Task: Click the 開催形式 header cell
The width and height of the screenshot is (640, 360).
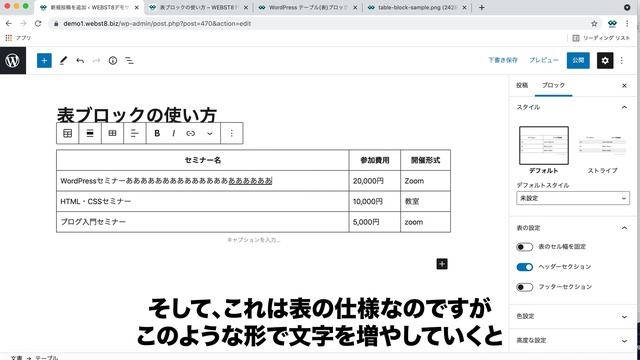Action: (425, 160)
